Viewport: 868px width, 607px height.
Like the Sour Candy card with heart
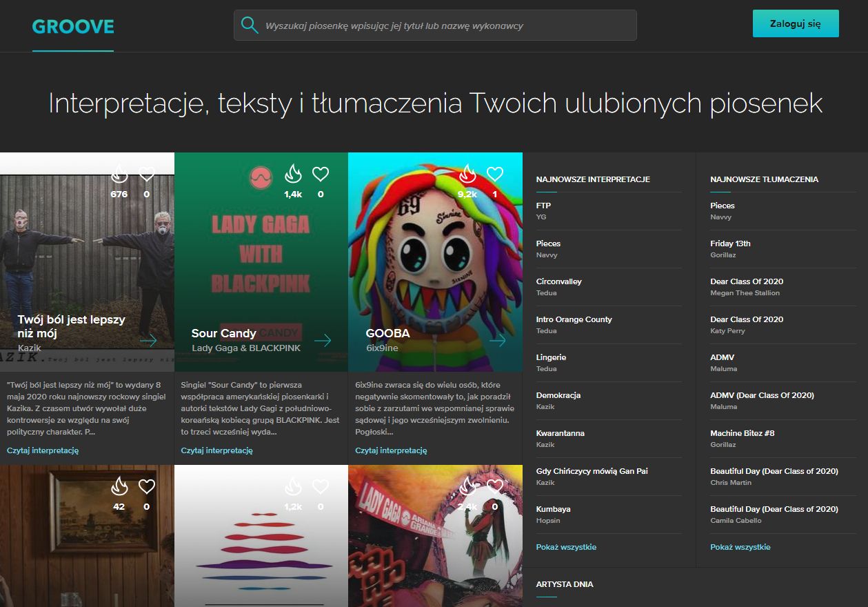(321, 174)
